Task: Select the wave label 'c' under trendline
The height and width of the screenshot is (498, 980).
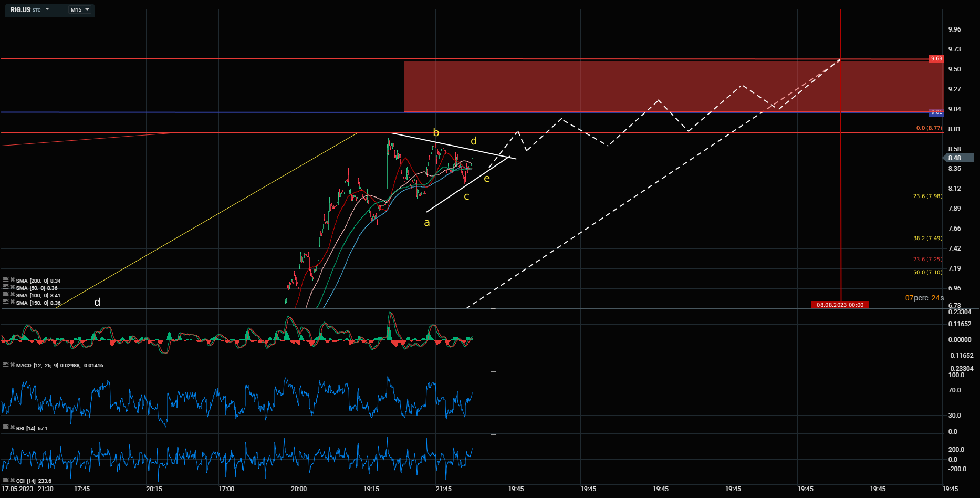Action: coord(466,197)
